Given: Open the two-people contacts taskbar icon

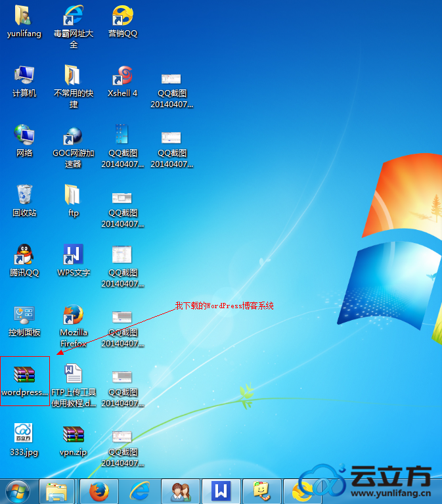Looking at the screenshot, I should [181, 492].
